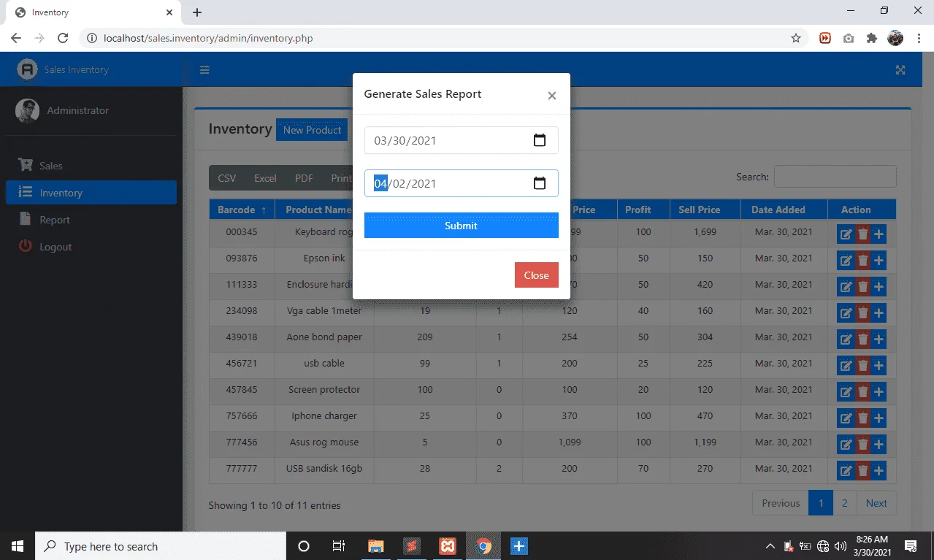Add stock to Keyboard rog row
Screen dimensions: 934x560
(879, 234)
